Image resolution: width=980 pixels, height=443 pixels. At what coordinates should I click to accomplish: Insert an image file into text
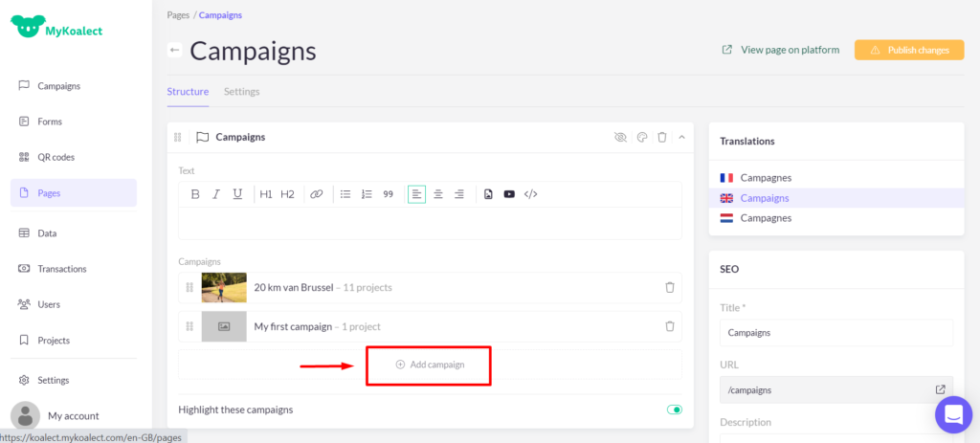coord(488,194)
